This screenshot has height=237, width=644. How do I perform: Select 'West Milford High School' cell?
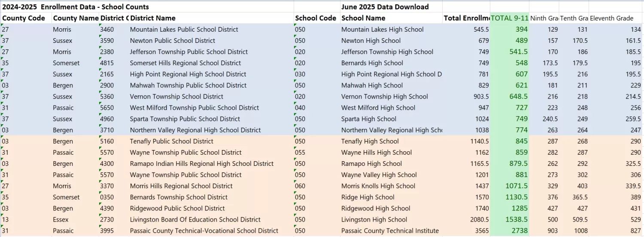pos(391,108)
